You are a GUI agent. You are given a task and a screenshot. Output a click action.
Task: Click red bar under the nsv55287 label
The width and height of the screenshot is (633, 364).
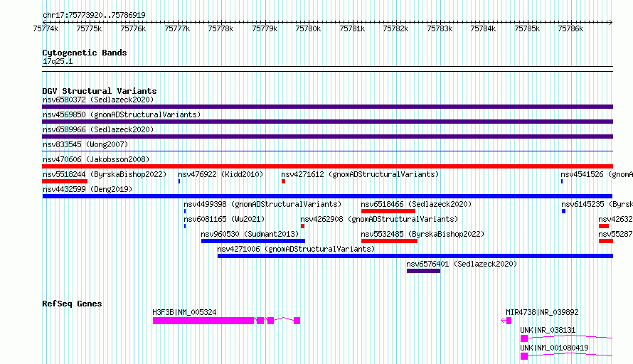pos(606,241)
